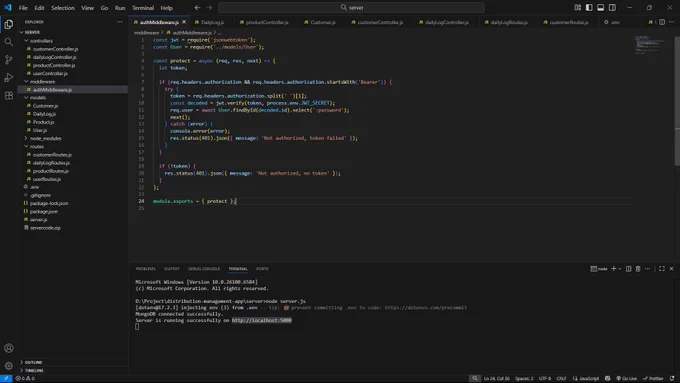Toggle the primary side bar visibility
Viewport: 680px width, 383px height.
pos(589,7)
